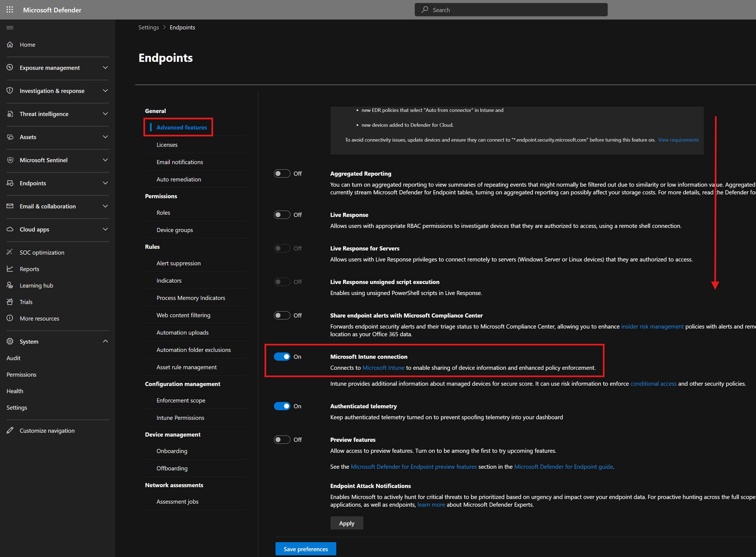This screenshot has width=756, height=557.
Task: Open Intune Permissions settings
Action: (x=180, y=417)
